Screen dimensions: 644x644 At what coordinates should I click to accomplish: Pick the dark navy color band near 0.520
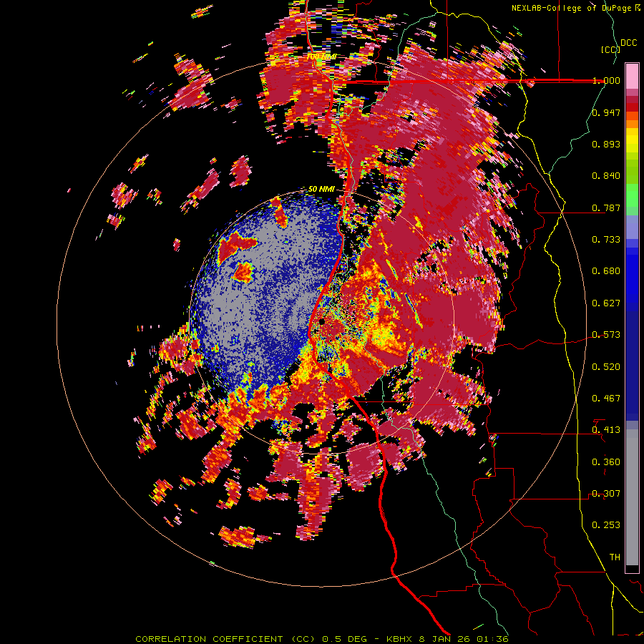[x=632, y=366]
